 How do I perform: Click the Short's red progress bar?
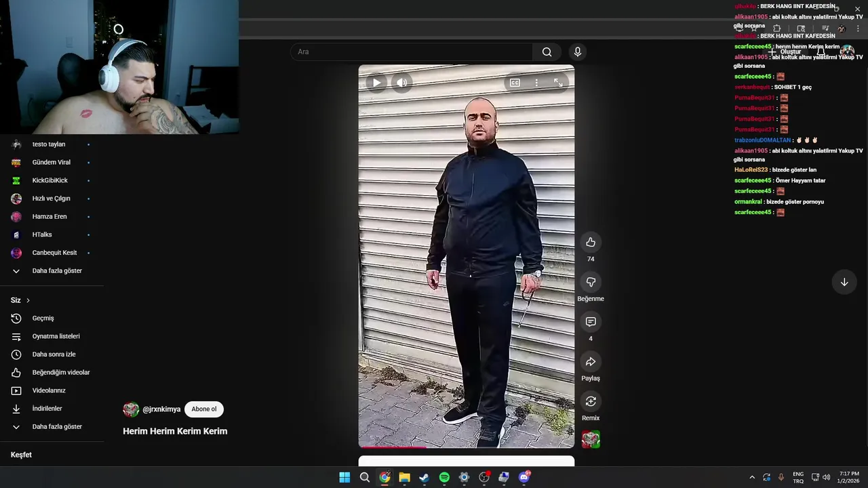pos(393,447)
